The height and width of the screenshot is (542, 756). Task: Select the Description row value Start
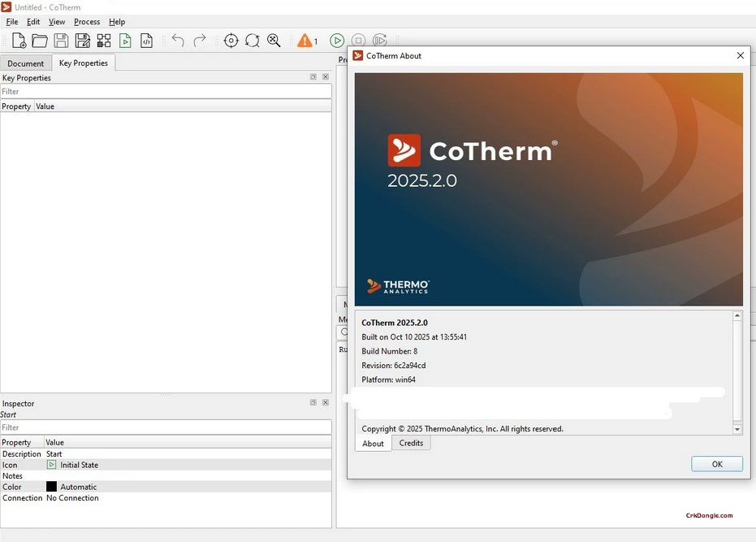(x=54, y=453)
